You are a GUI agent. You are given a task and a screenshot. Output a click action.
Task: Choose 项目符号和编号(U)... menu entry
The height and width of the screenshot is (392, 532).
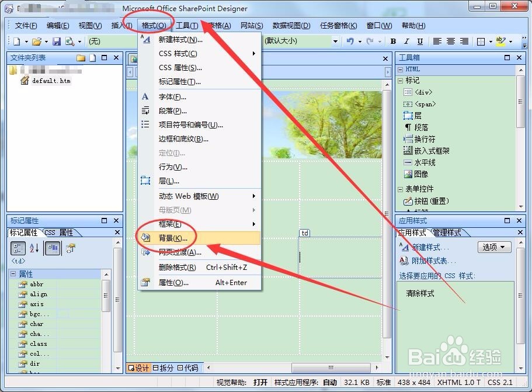200,125
